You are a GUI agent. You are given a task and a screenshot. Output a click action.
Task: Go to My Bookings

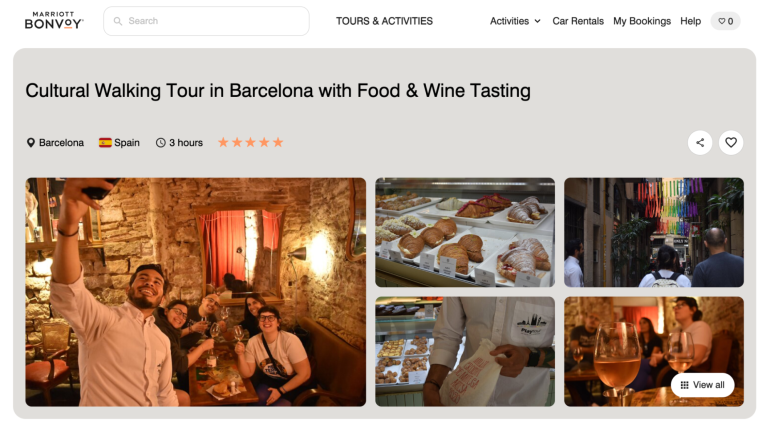pos(642,21)
